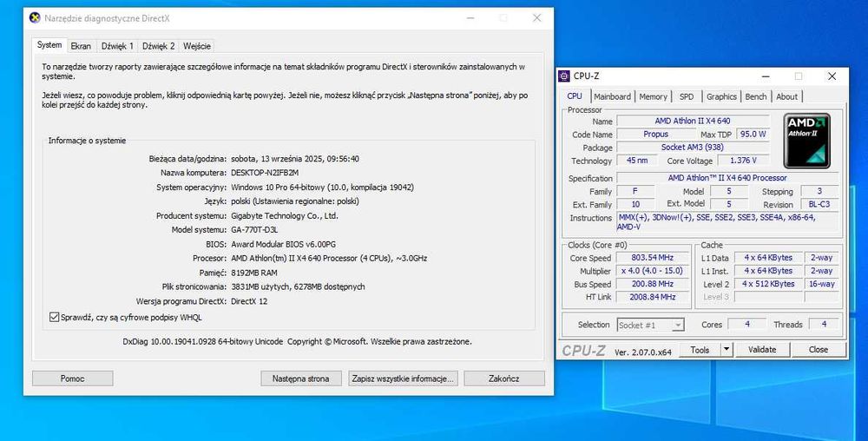The width and height of the screenshot is (868, 441).
Task: Close the CPU-Z window with X
Action: 832,76
